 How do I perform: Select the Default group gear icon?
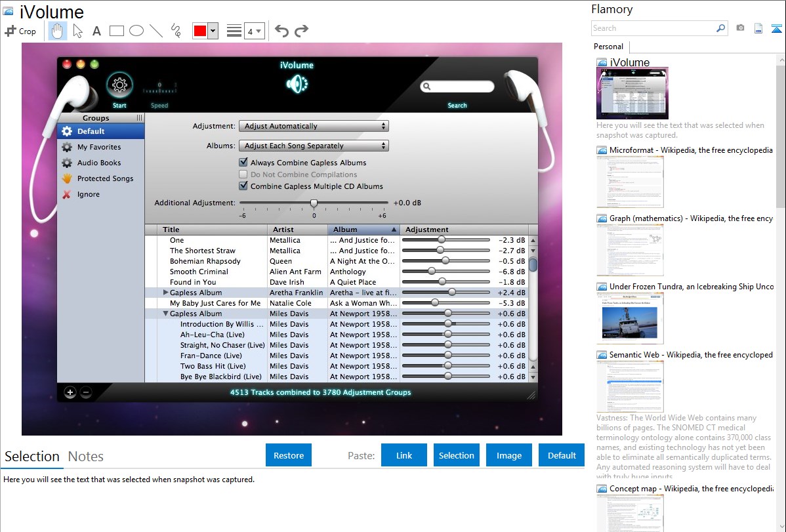coord(67,131)
